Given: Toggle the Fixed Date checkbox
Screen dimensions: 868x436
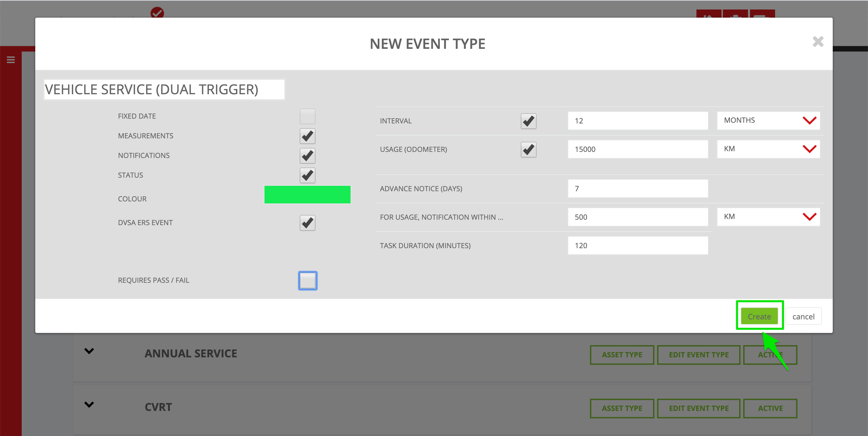Looking at the screenshot, I should coord(308,116).
